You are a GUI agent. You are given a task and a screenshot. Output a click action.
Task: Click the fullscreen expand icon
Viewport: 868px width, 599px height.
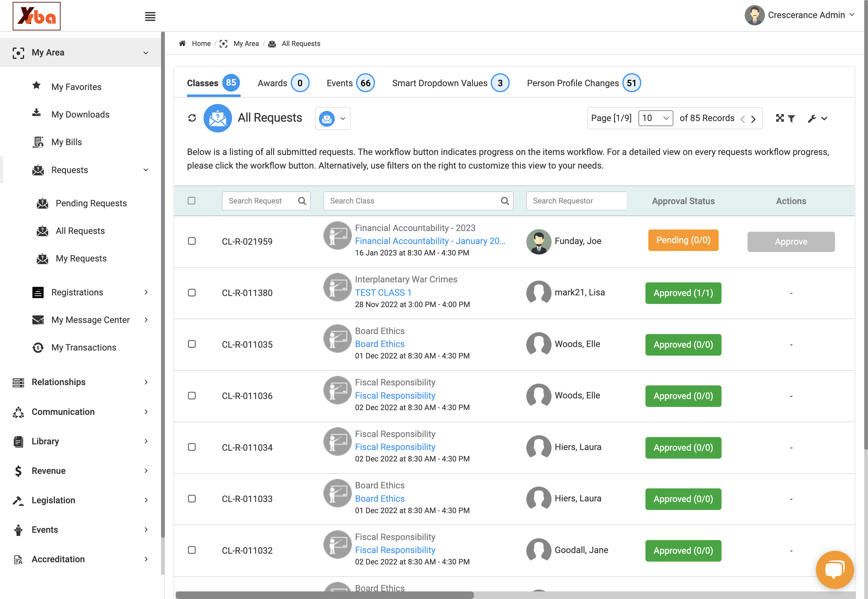(780, 118)
